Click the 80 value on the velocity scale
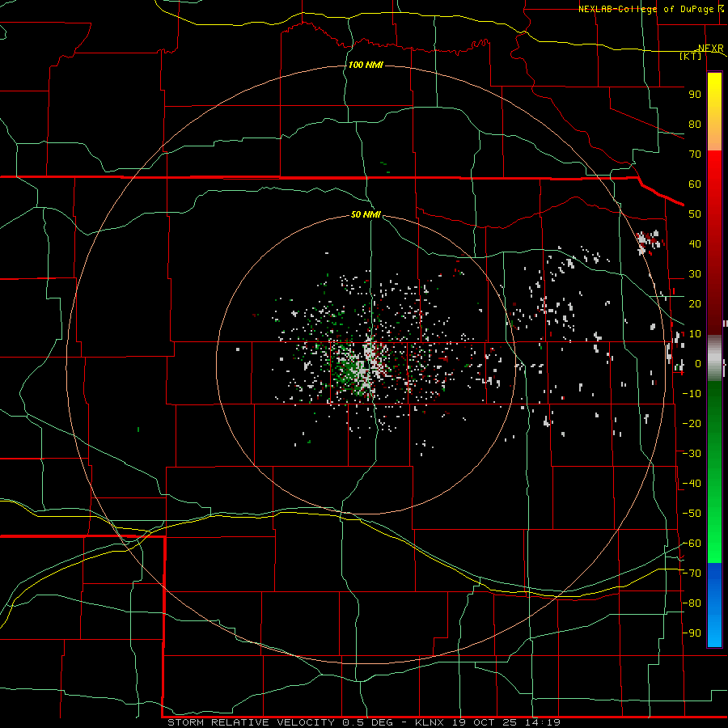728x728 pixels. [695, 124]
